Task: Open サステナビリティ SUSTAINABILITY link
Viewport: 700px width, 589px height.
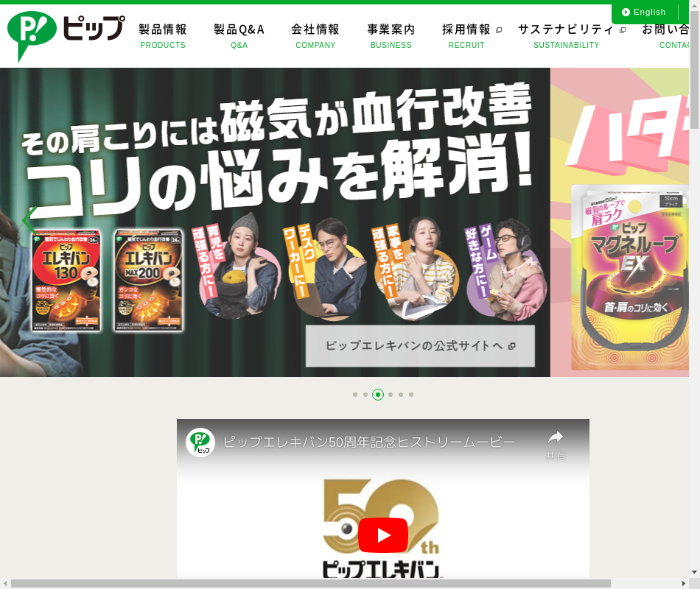Action: 572,36
